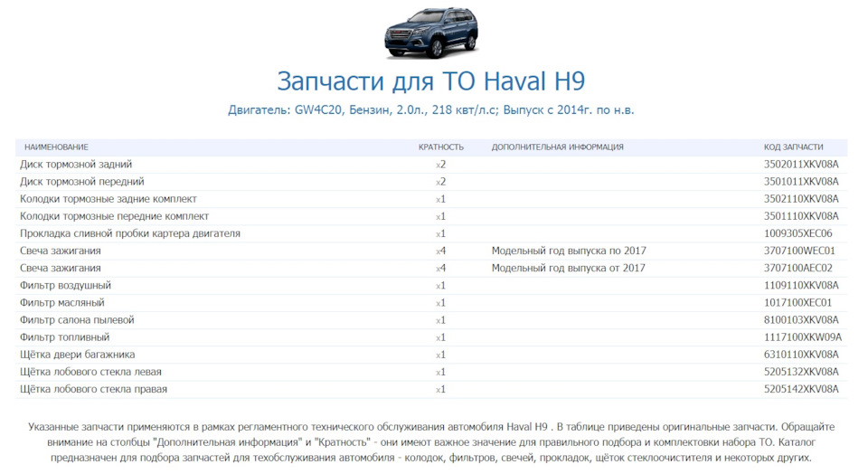
Task: Click the heading 'Запчасти для ТО Haval H9'
Action: (430, 81)
